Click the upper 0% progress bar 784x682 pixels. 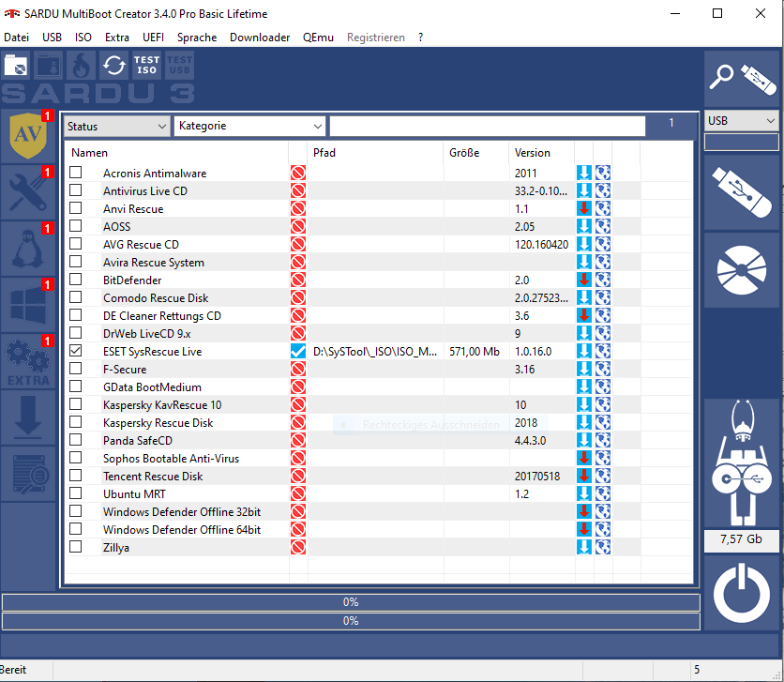click(x=351, y=602)
